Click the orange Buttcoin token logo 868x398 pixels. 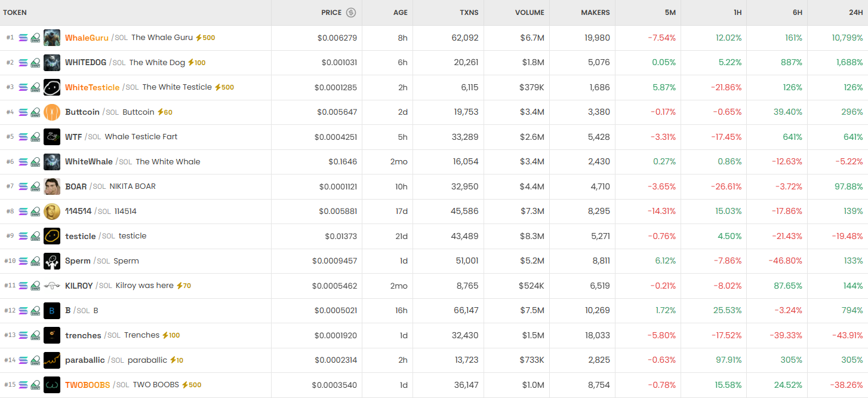pyautogui.click(x=52, y=112)
